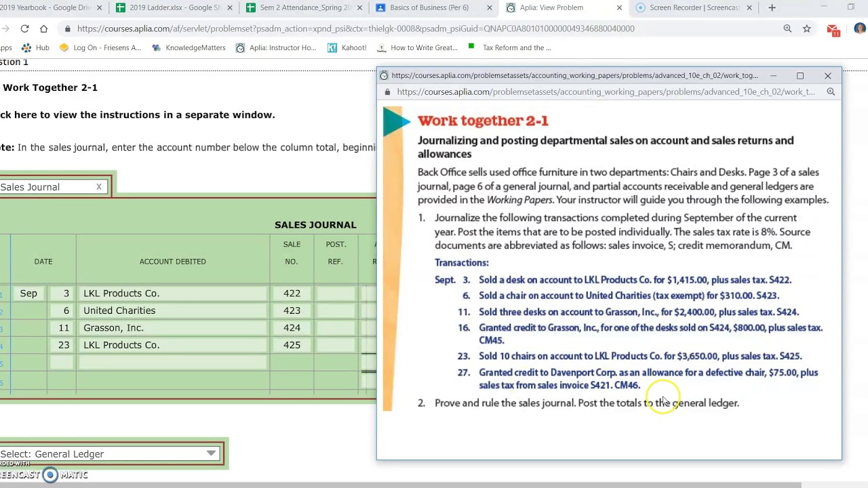Open the Log On - Friesens bookmark
Viewport: 868px width, 488px height.
[100, 47]
